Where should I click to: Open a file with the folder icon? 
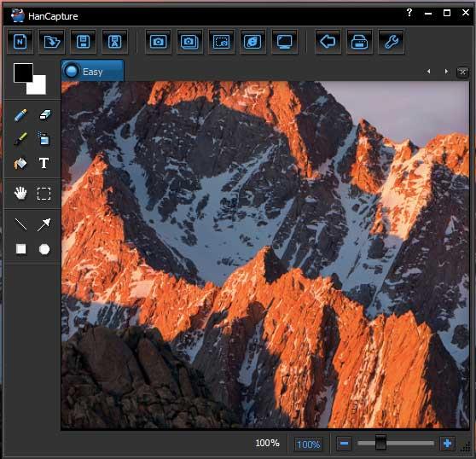click(x=52, y=42)
